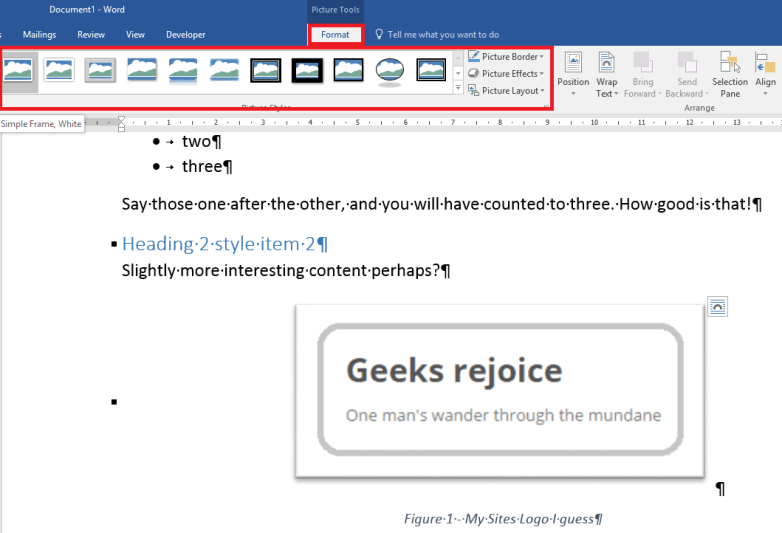Expand the Picture Effects dropdown
The width and height of the screenshot is (782, 533).
point(506,74)
